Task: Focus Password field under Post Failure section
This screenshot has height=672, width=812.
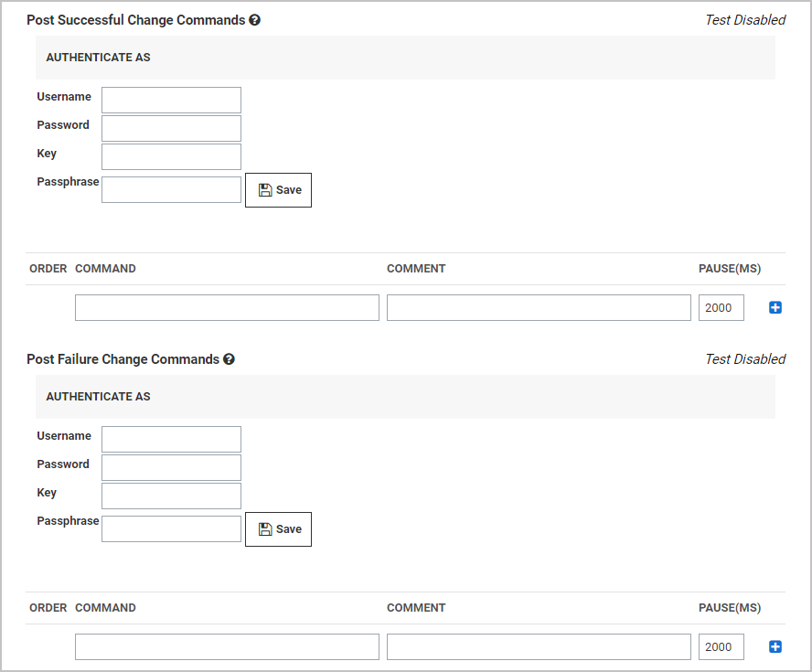Action: click(x=171, y=467)
